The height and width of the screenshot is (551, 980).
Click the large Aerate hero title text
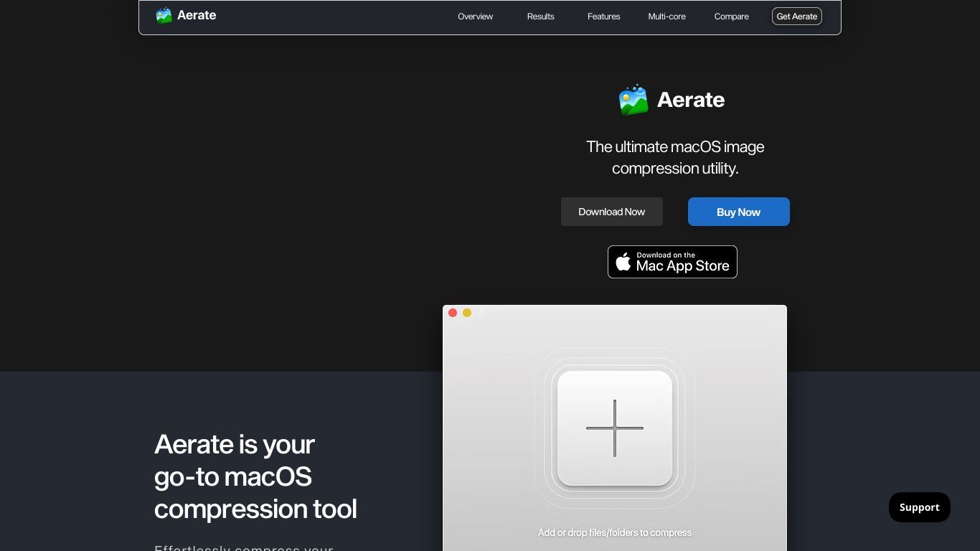tap(691, 100)
